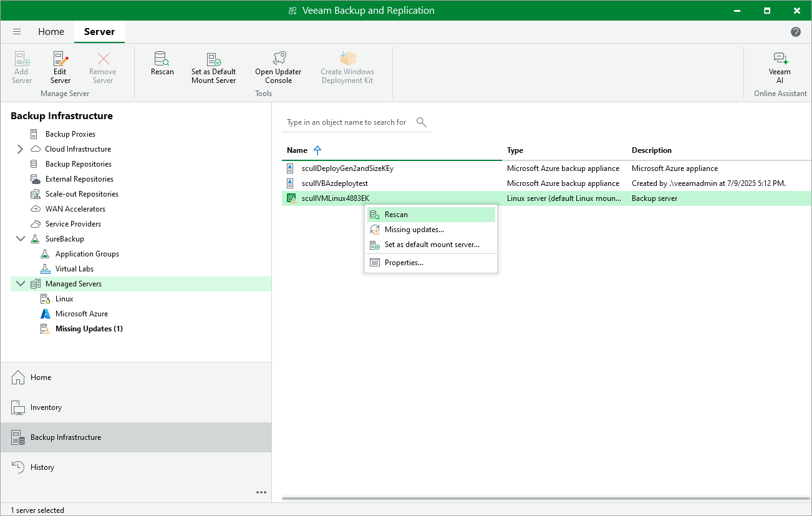Choose Rescan from the context menu
Screen dimensions: 812x516
click(x=431, y=215)
